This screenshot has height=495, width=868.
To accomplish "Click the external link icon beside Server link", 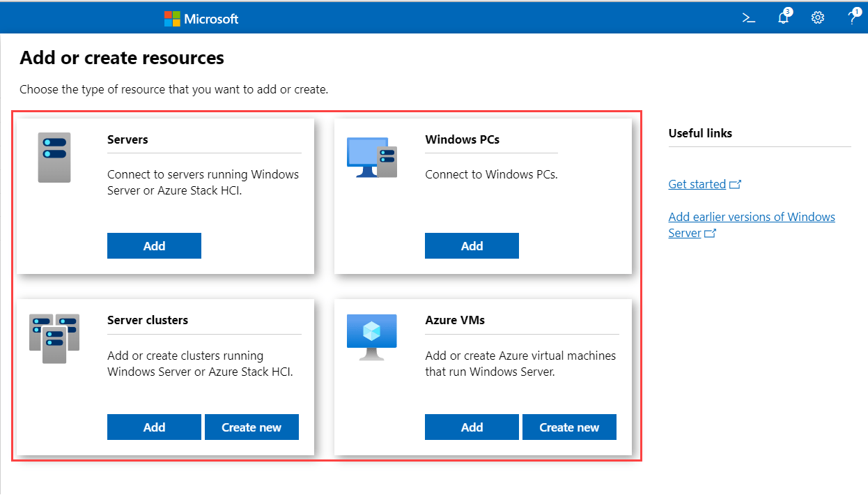I will point(711,234).
